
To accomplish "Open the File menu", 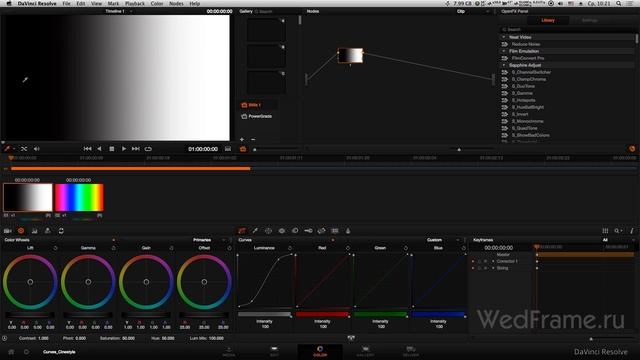I will coord(66,3).
